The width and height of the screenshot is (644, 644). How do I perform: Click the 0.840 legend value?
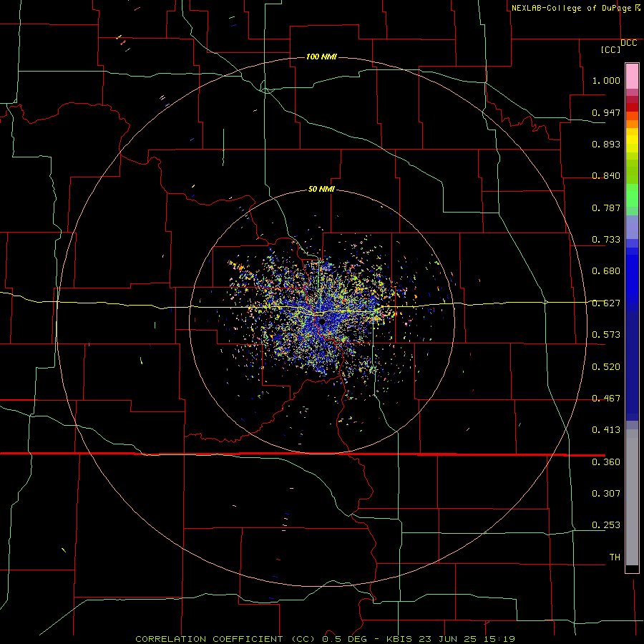(606, 176)
